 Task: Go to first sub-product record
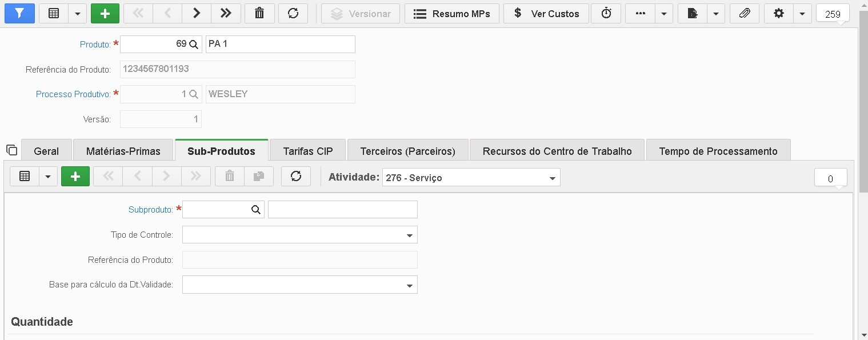coord(108,177)
